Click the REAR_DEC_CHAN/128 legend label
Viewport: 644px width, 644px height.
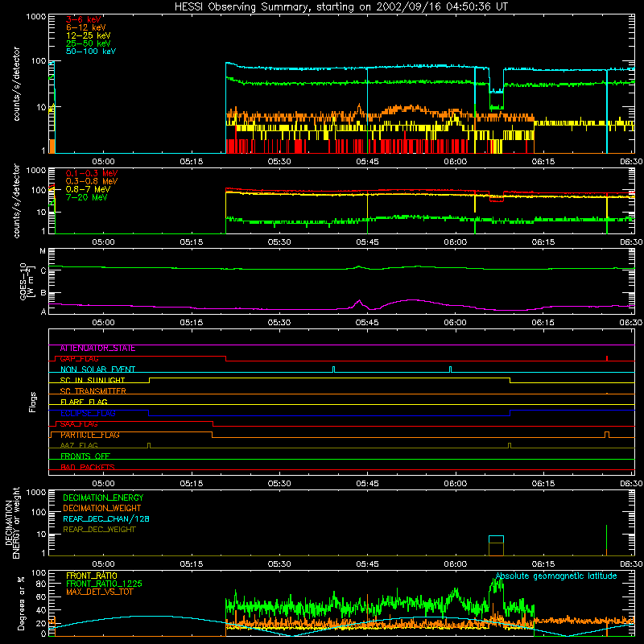tap(106, 518)
